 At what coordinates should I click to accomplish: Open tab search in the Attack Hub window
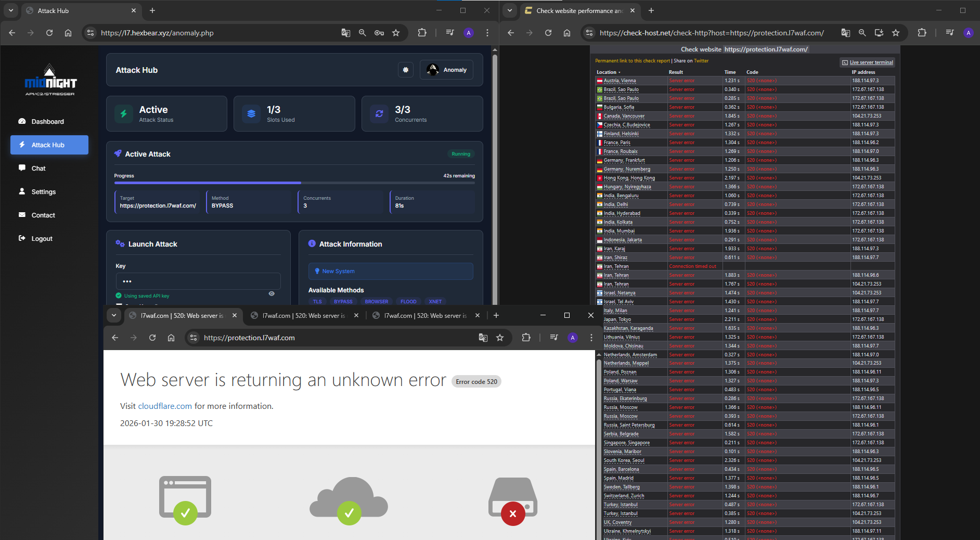point(11,10)
